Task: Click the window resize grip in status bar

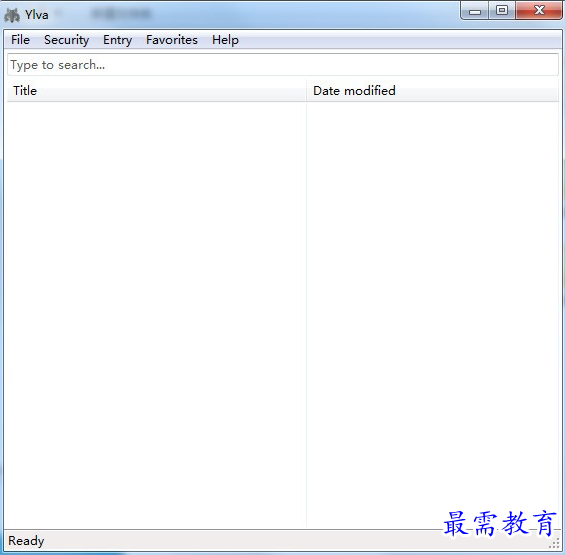Action: point(554,544)
